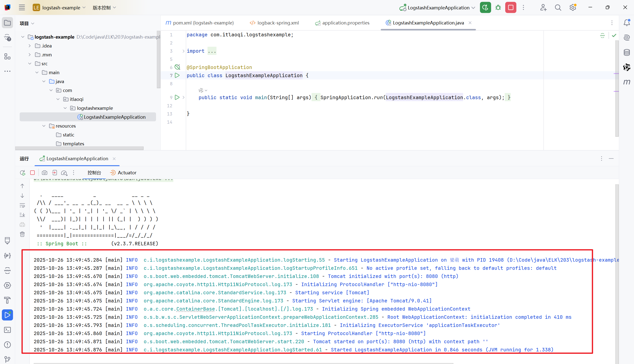Open the Terminal tool window
634x364 pixels.
click(x=7, y=330)
